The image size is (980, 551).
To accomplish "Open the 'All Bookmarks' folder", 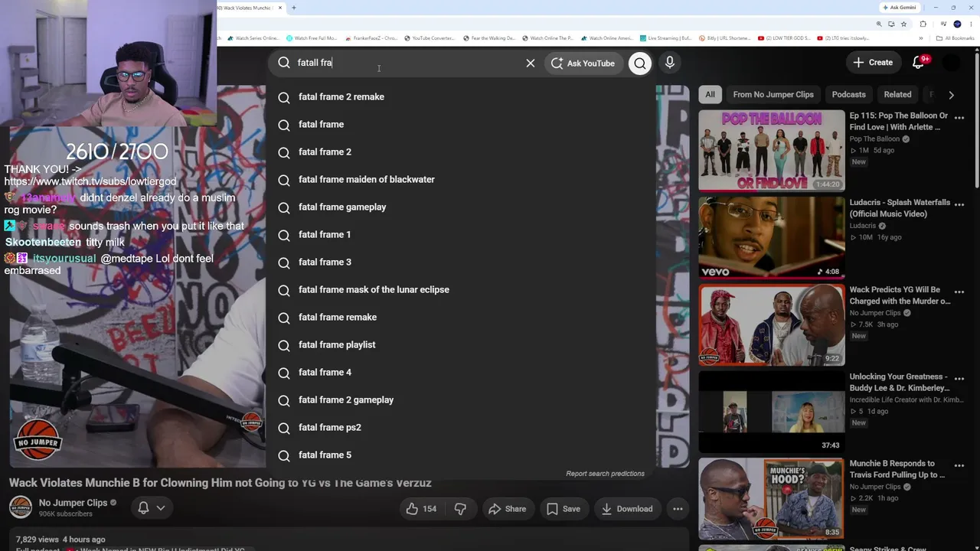I will coord(955,38).
